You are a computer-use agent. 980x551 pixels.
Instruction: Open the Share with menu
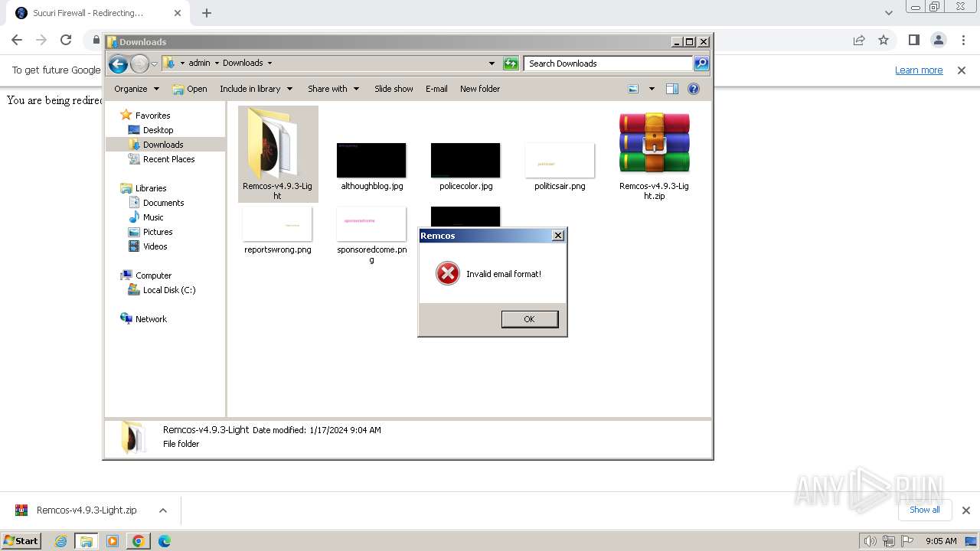point(333,89)
